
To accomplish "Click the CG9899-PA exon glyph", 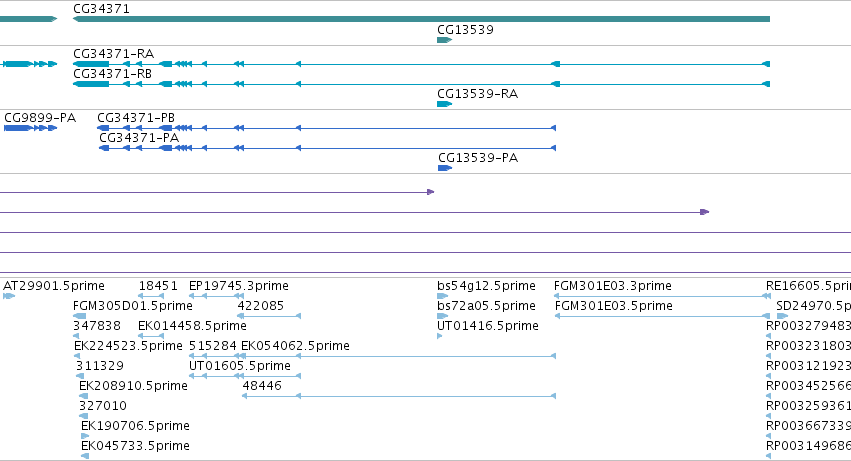I will 30,128.
